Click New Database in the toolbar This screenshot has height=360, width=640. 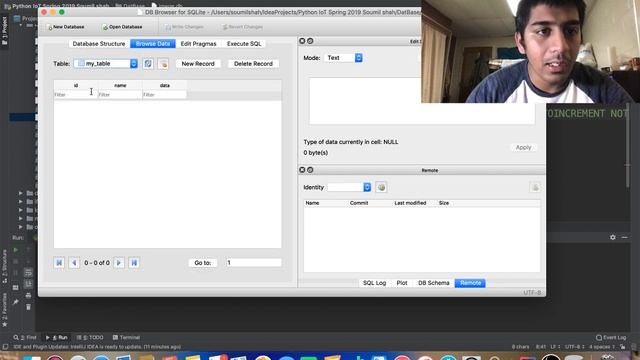point(66,27)
